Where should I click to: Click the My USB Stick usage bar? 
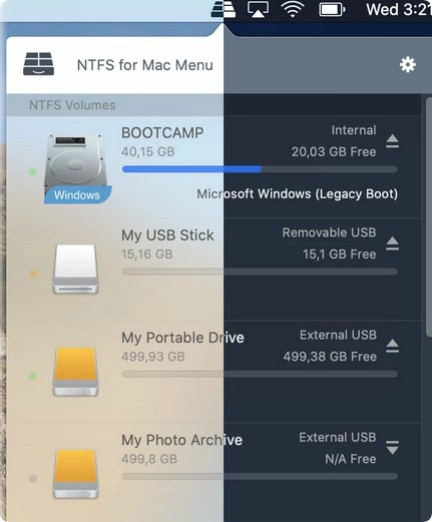260,272
